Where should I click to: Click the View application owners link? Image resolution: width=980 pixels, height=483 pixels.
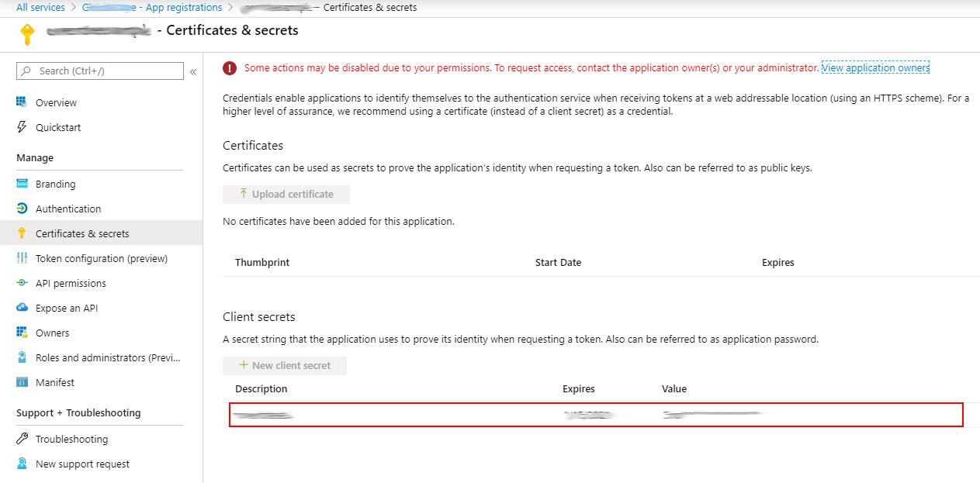[875, 68]
